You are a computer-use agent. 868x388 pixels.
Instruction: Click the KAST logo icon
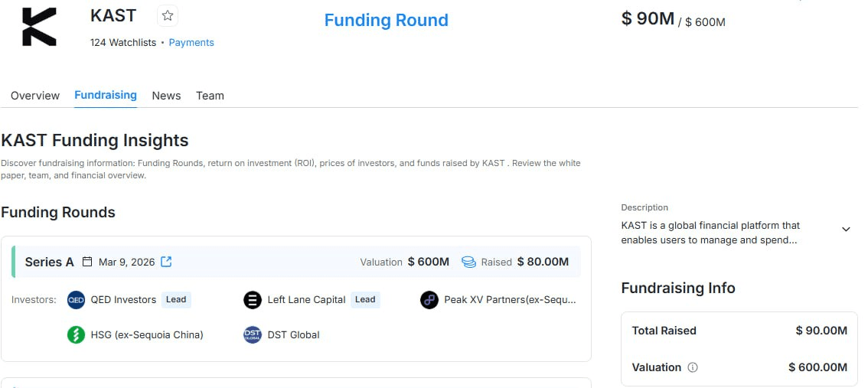click(39, 27)
